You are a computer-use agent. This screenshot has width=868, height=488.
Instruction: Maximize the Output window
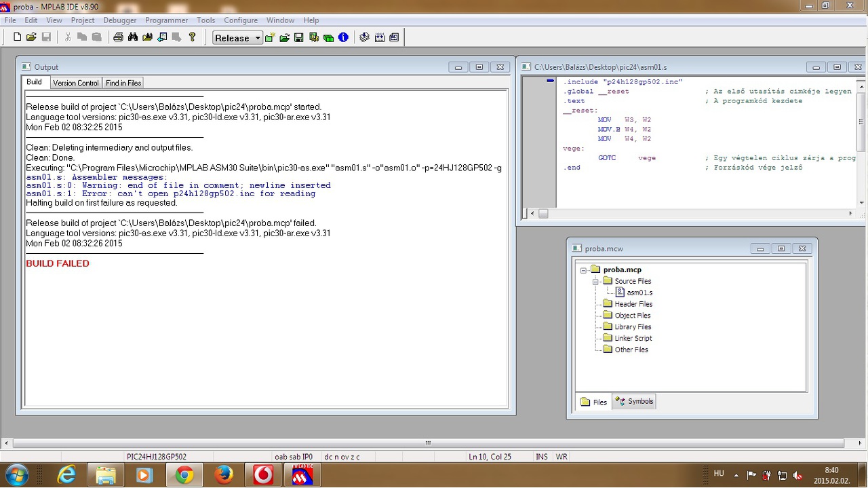pos(479,67)
